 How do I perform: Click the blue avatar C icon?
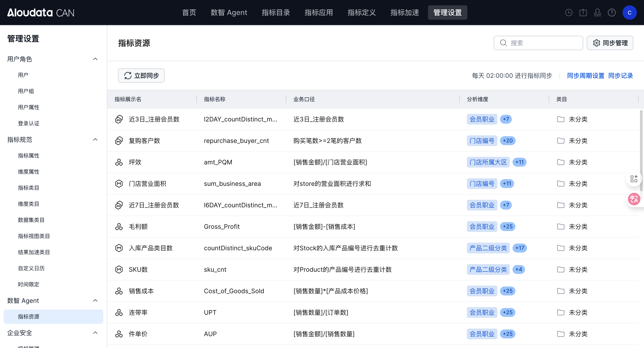pos(629,13)
